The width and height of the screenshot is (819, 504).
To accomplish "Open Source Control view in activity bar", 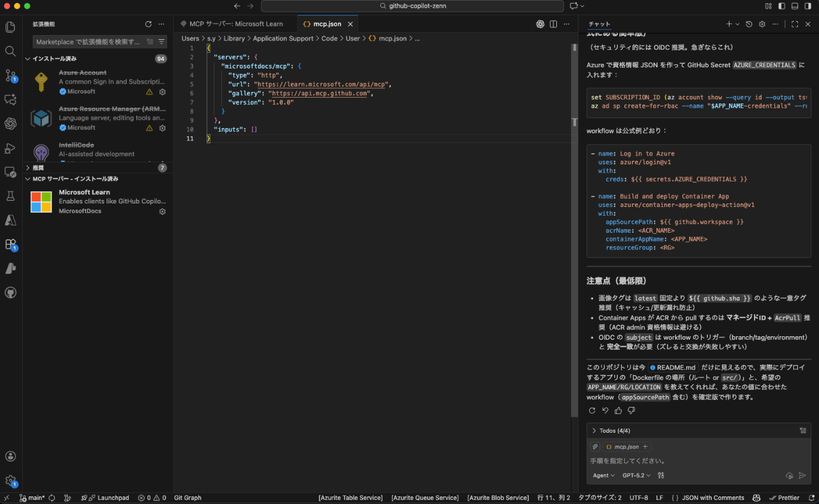I will (x=11, y=75).
